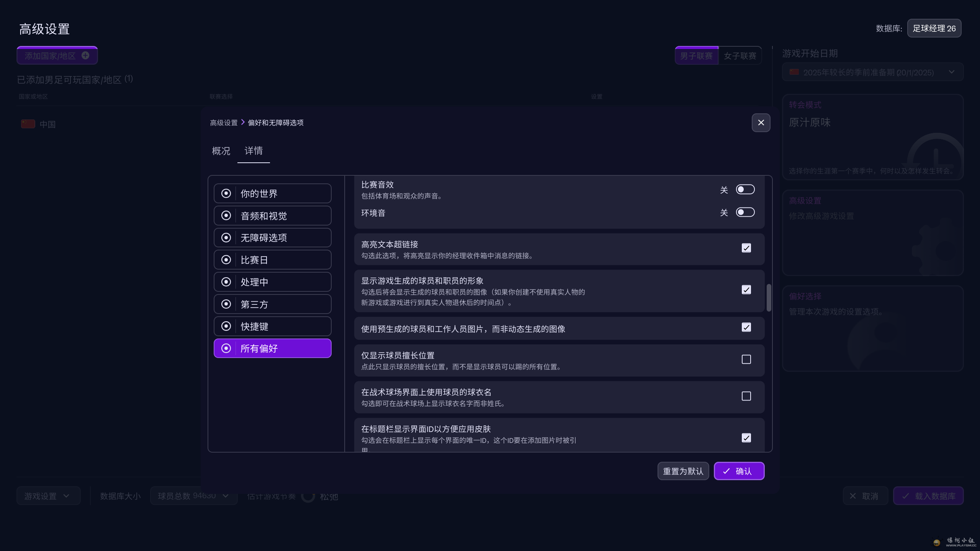The width and height of the screenshot is (980, 551).
Task: Click the China flag icon in country list
Action: pyautogui.click(x=28, y=124)
